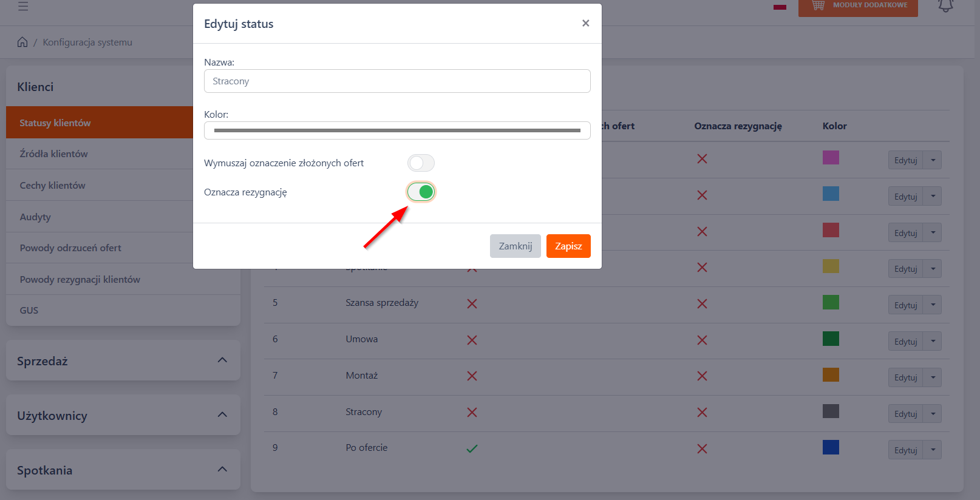Image resolution: width=980 pixels, height=500 pixels.
Task: Click the green checkmark in Po ofercie row
Action: tap(472, 448)
